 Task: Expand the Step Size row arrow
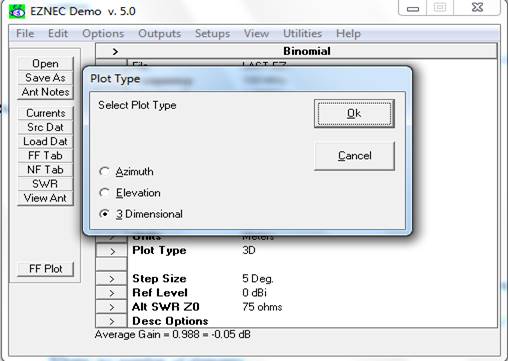pyautogui.click(x=112, y=279)
